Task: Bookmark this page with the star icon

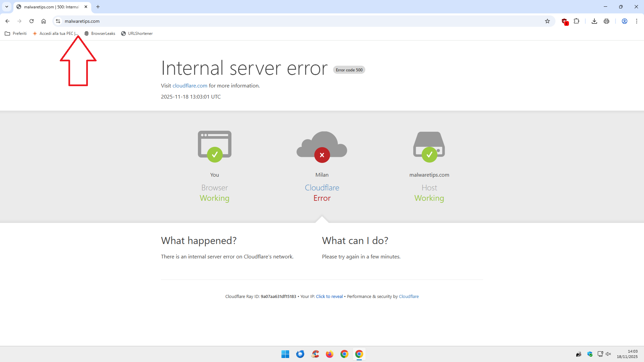Action: point(547,21)
